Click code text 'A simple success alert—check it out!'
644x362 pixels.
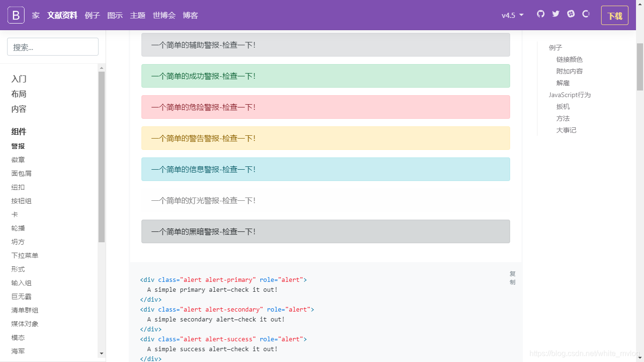click(x=213, y=349)
